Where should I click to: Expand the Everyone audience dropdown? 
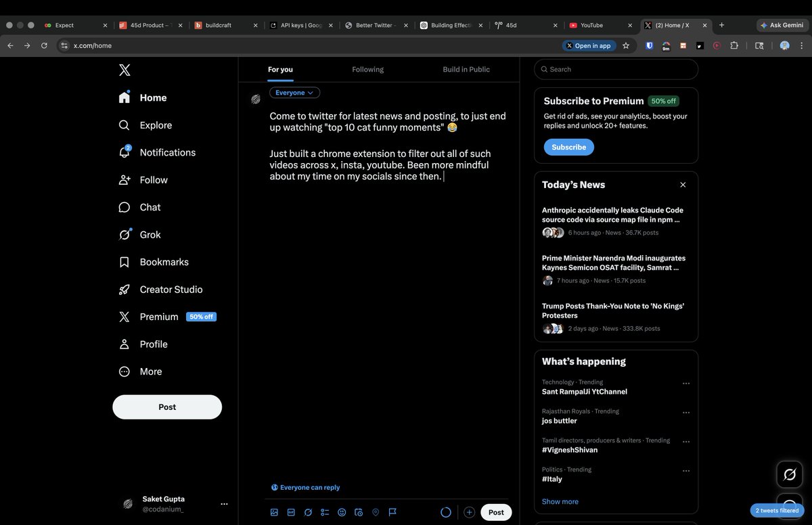click(294, 93)
